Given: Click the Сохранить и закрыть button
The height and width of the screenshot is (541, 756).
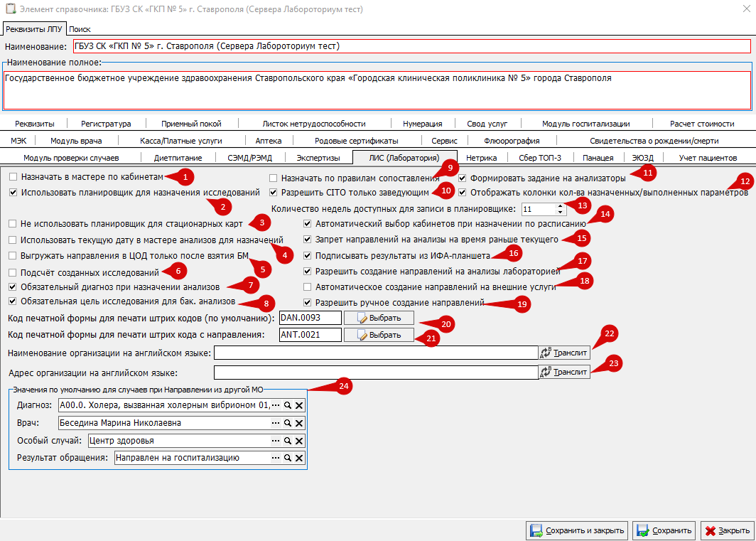Looking at the screenshot, I should (577, 531).
